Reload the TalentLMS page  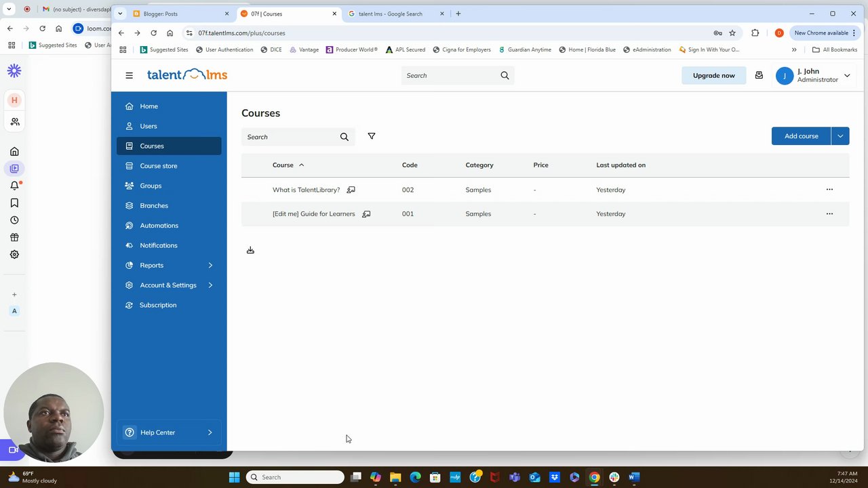click(x=153, y=33)
